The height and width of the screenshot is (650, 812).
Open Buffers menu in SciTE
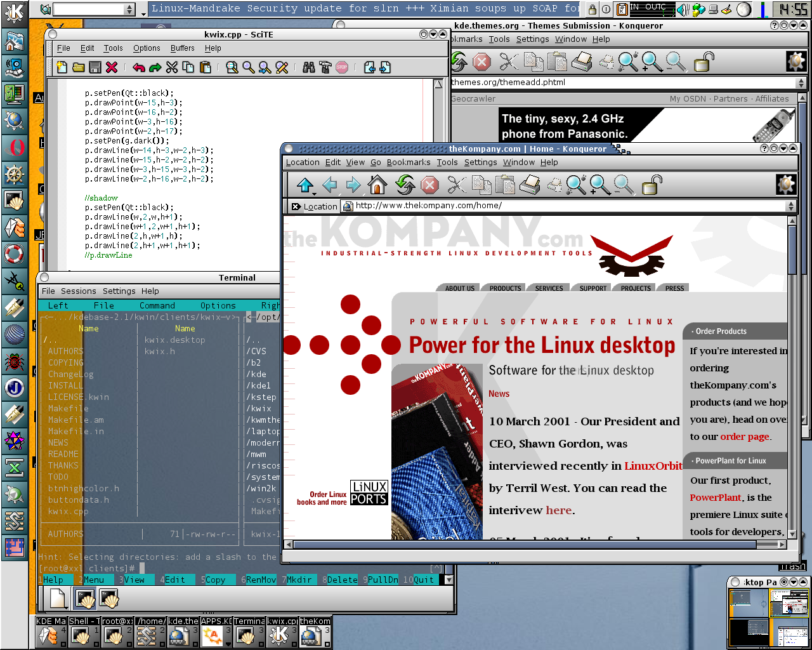pyautogui.click(x=183, y=48)
